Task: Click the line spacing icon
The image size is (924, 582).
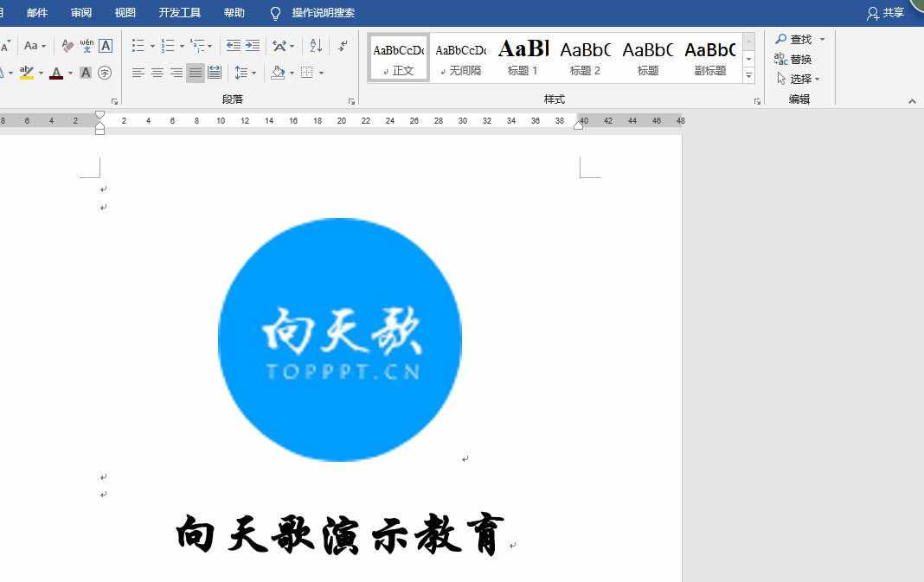Action: tap(241, 73)
